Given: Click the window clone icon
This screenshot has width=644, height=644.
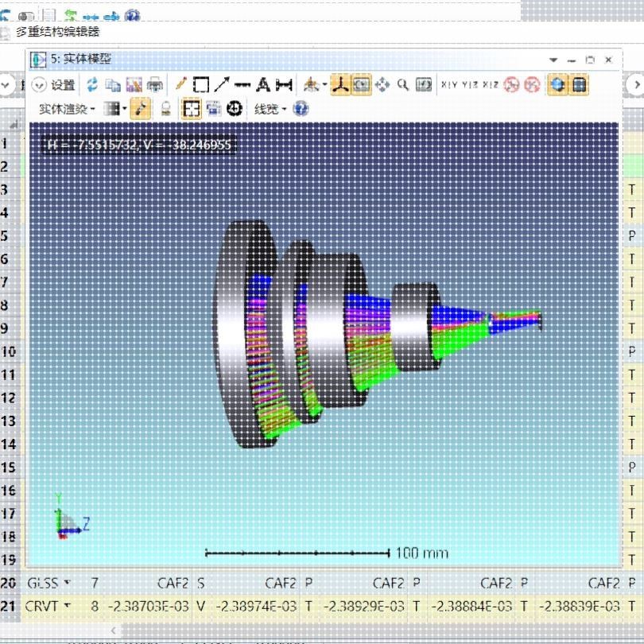Looking at the screenshot, I should (x=214, y=109).
